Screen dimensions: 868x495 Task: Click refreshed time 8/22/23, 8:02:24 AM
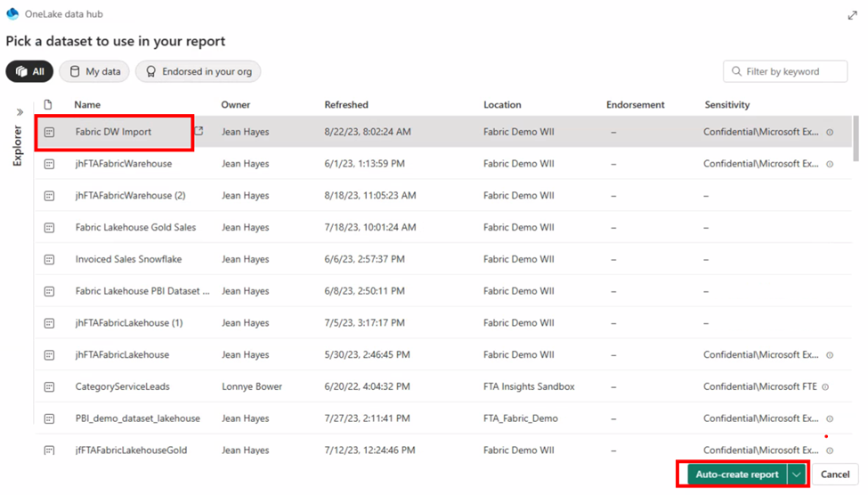tap(368, 132)
